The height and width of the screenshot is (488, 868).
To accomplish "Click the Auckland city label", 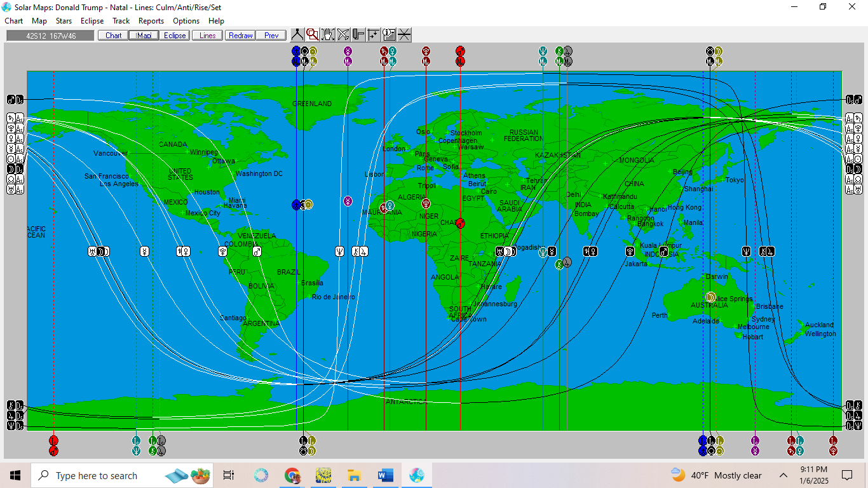I will [819, 325].
